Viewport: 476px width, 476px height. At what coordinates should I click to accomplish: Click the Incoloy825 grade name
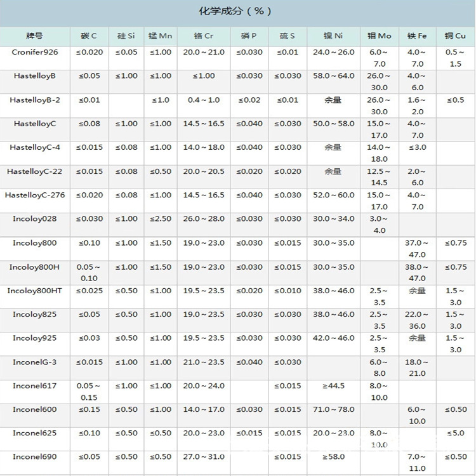coord(35,315)
